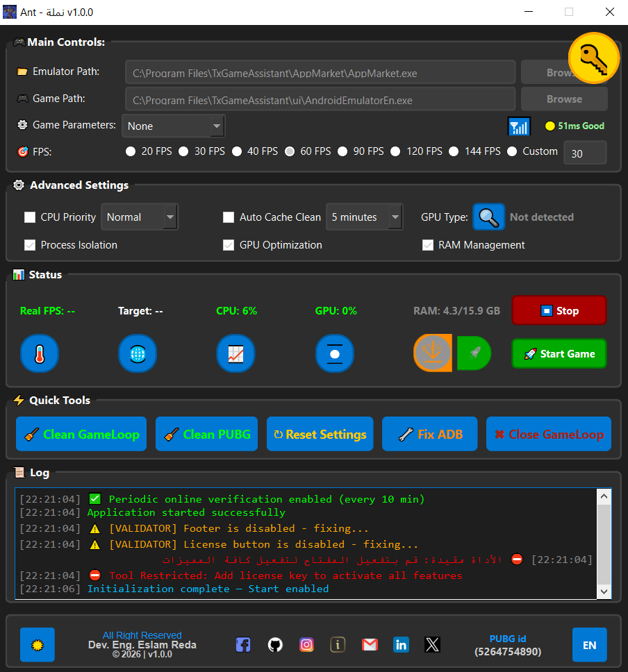The width and height of the screenshot is (628, 672).
Task: Click the custom FPS input field
Action: click(x=585, y=152)
